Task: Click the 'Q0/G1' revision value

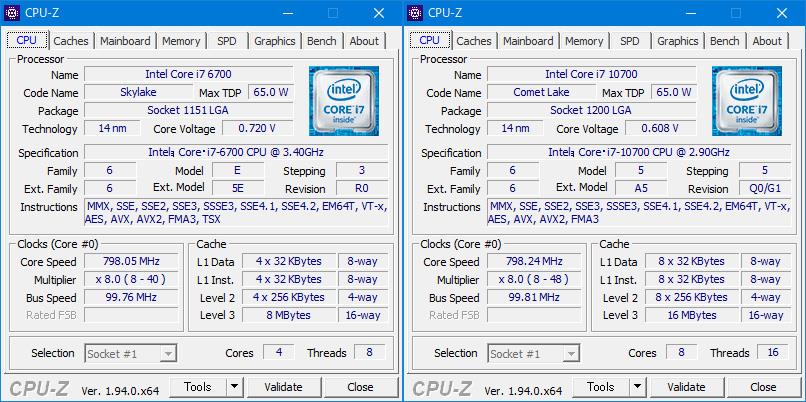Action: (765, 188)
